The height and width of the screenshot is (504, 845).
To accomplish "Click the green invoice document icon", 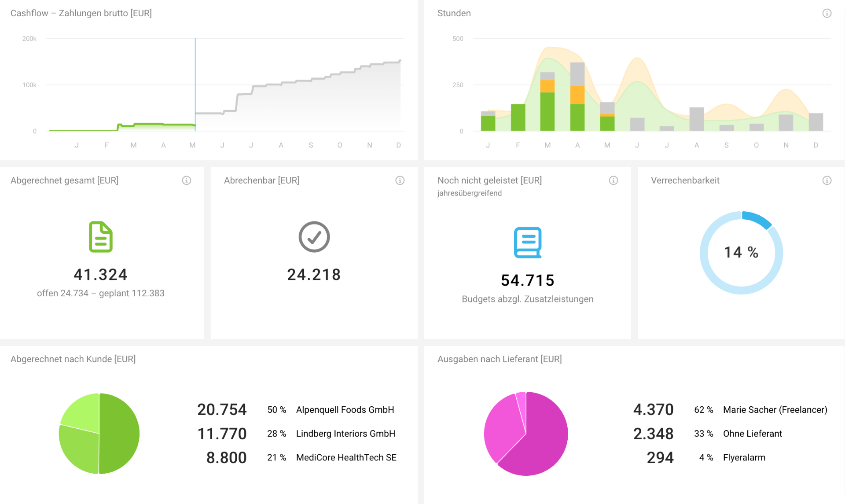I will (101, 237).
